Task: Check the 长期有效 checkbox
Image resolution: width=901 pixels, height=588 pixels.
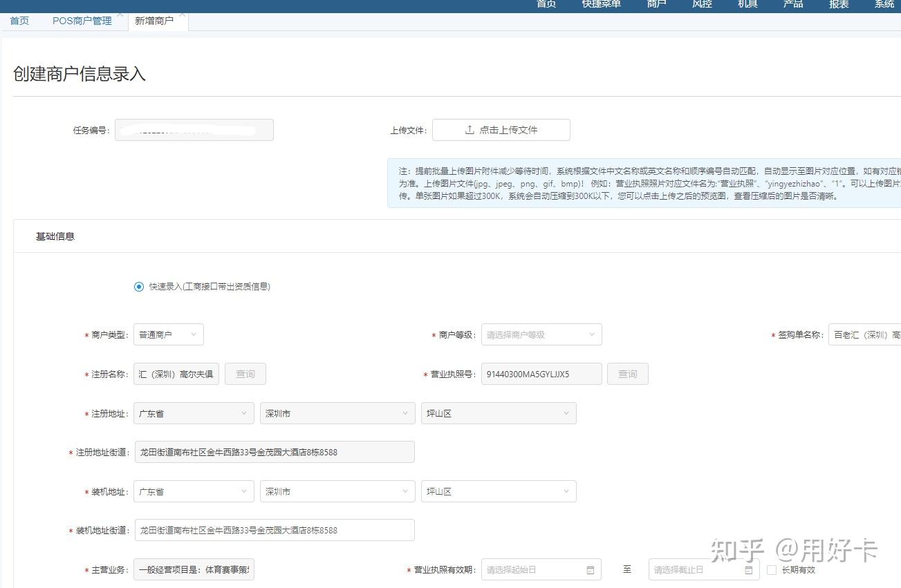Action: [x=772, y=570]
